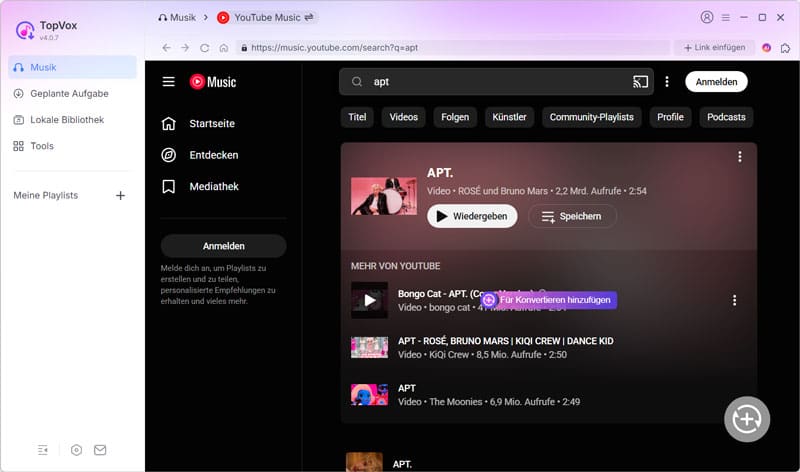Click the home icon beside the address bar
Viewport: 800px width, 472px height.
pyautogui.click(x=224, y=47)
